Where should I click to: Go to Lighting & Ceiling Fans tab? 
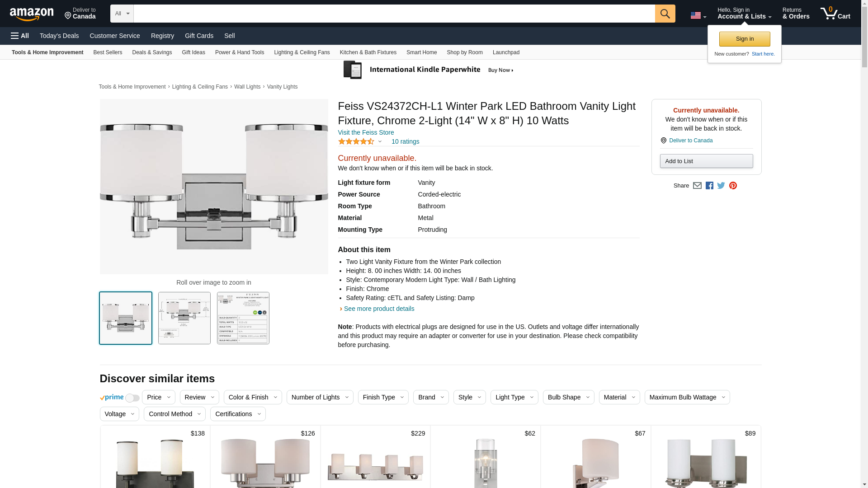coord(302,52)
